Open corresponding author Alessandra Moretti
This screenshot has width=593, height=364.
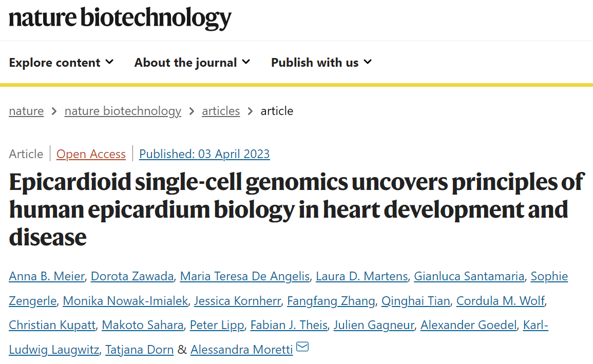click(242, 350)
